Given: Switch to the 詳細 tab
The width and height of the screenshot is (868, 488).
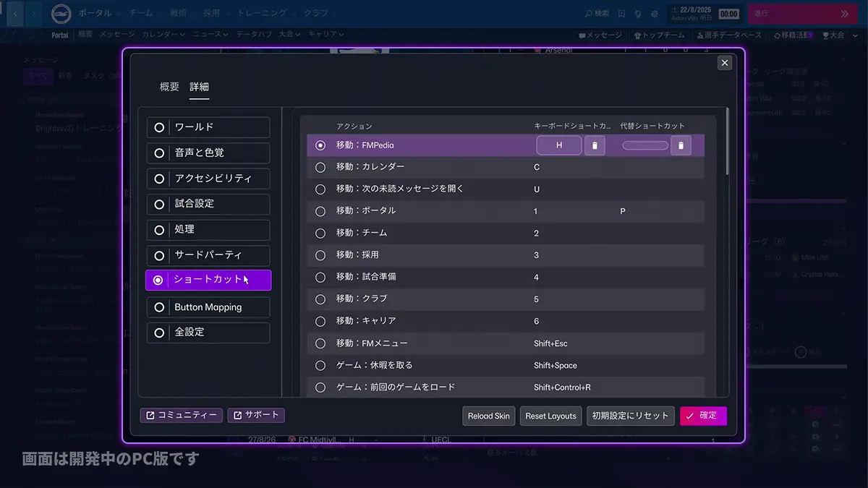Looking at the screenshot, I should point(200,87).
